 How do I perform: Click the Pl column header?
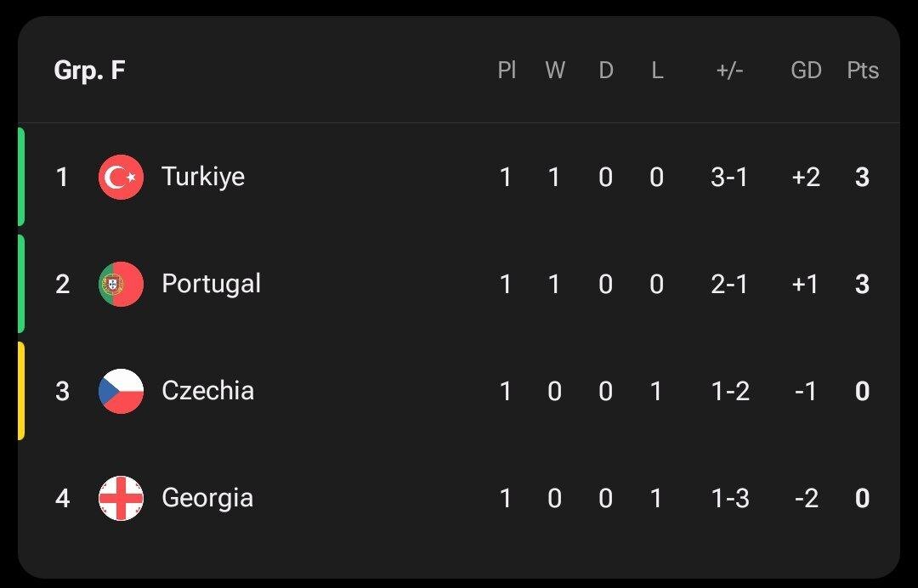[x=507, y=71]
